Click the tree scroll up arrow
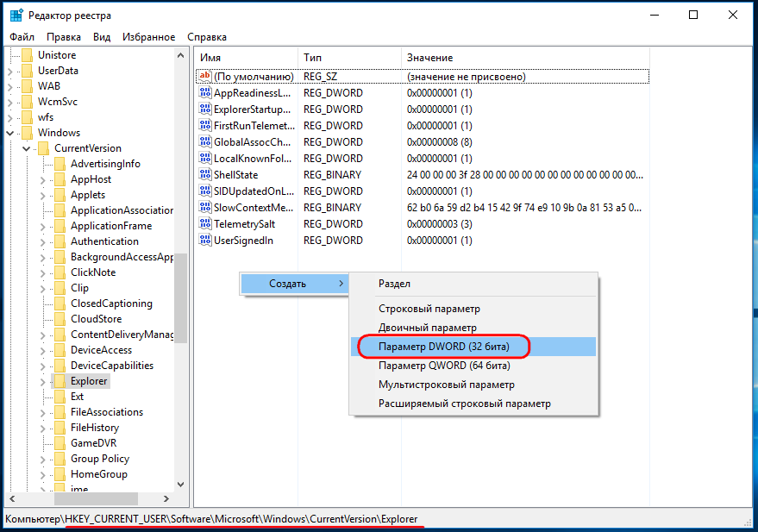The width and height of the screenshot is (758, 532). coord(181,55)
